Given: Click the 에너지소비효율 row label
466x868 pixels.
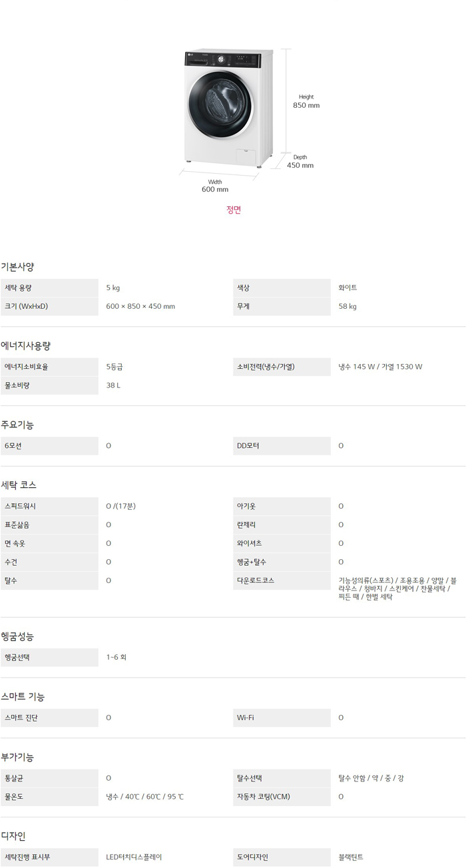Looking at the screenshot, I should tap(26, 367).
